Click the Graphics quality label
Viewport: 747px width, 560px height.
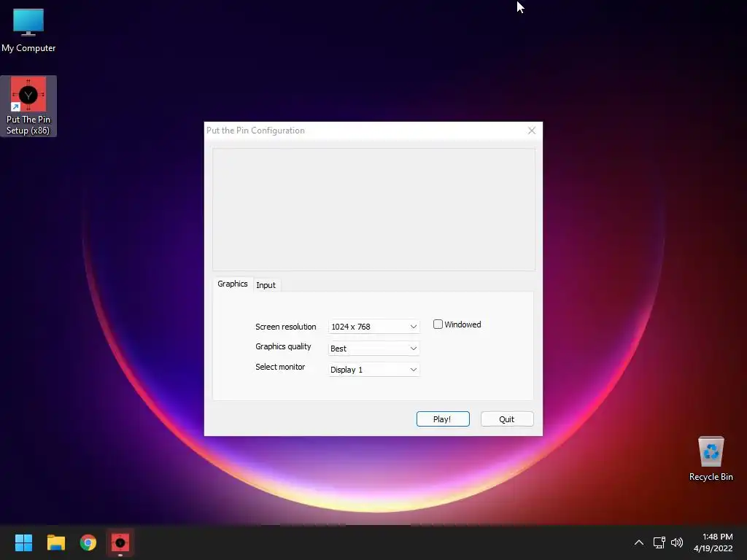pyautogui.click(x=283, y=346)
